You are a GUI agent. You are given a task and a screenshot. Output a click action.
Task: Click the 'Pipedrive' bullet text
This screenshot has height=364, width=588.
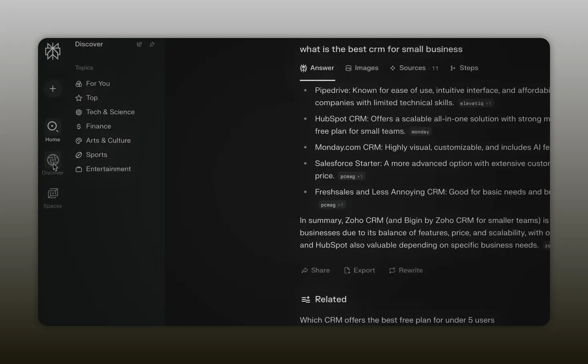(x=432, y=96)
